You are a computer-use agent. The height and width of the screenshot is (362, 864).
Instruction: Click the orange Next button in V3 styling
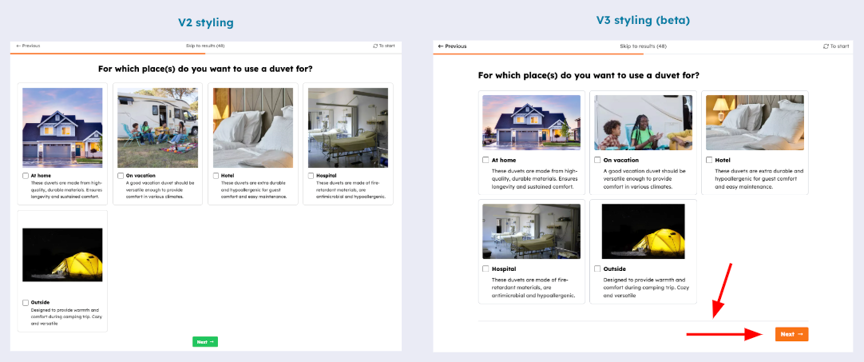(x=791, y=334)
